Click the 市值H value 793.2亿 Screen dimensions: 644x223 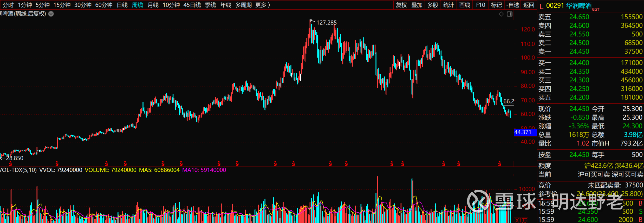tap(632, 143)
